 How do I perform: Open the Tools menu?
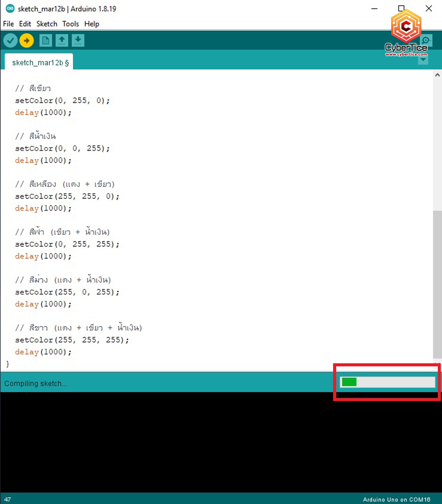70,24
